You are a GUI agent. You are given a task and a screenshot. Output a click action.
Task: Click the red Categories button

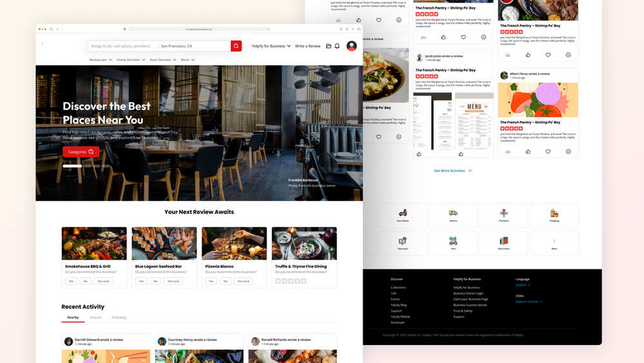tap(81, 152)
